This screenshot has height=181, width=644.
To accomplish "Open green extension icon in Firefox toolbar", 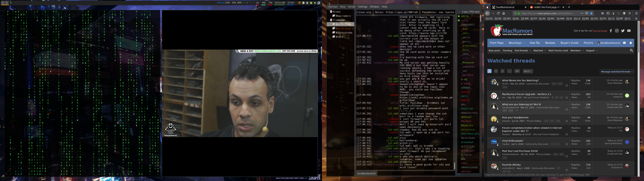I will 624,13.
